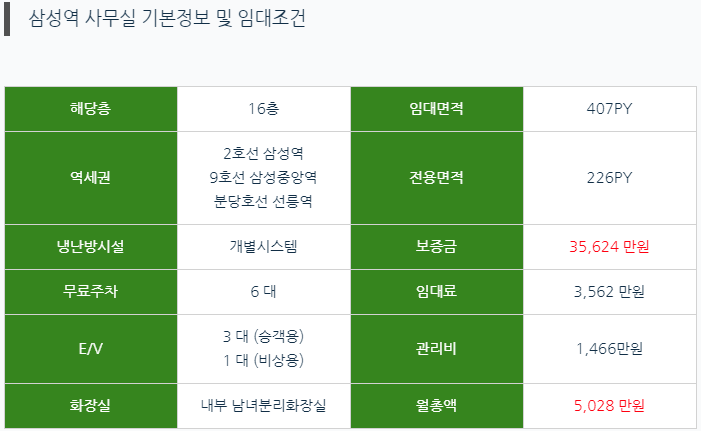Click the 3,562 만원 rent value

click(609, 292)
